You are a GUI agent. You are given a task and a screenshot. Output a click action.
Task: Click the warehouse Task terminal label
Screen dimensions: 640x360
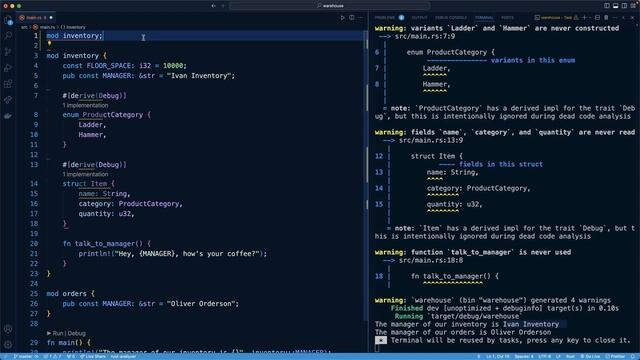point(557,18)
